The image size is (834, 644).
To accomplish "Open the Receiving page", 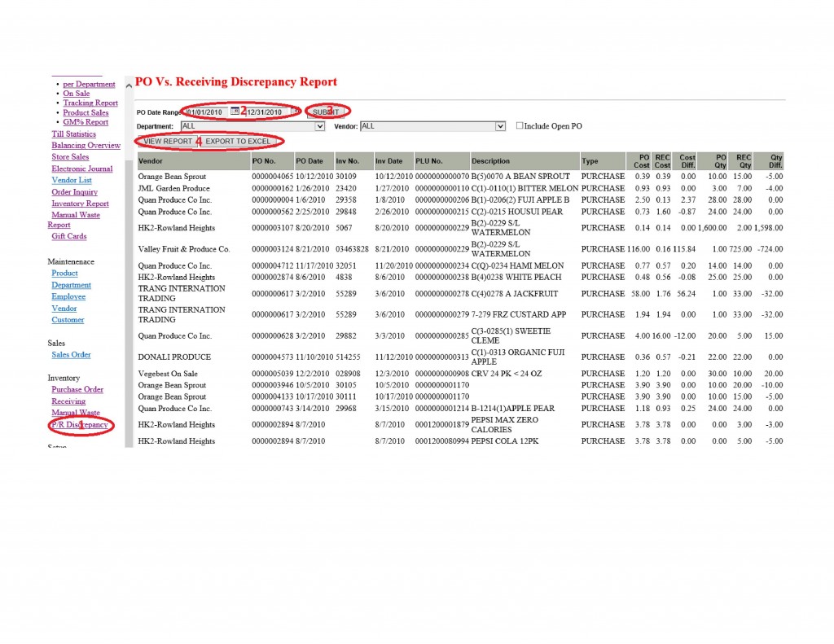I will click(x=68, y=401).
